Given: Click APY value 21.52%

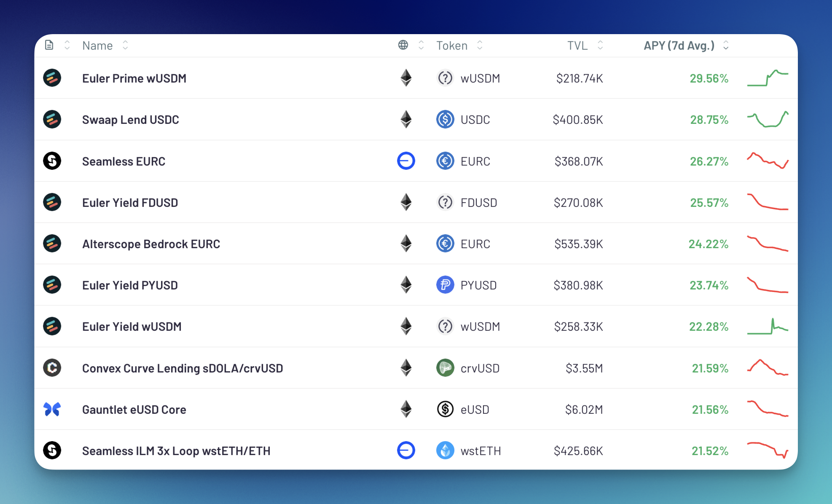Looking at the screenshot, I should tap(710, 451).
